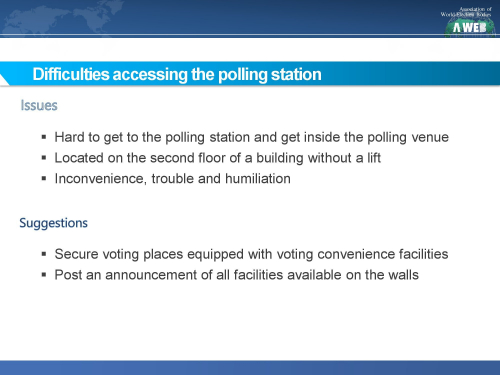Click the world map graphic in header
500x375 pixels.
63,16
